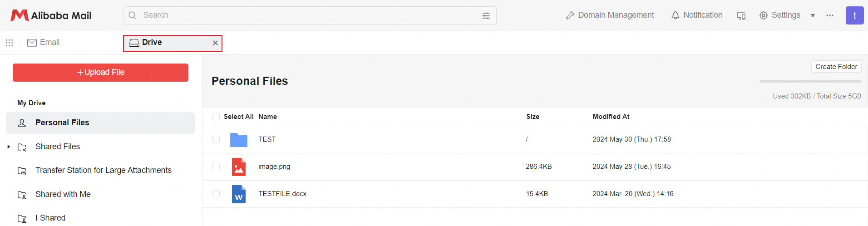Switch to the Email tab
The width and height of the screenshot is (868, 226).
coord(44,43)
